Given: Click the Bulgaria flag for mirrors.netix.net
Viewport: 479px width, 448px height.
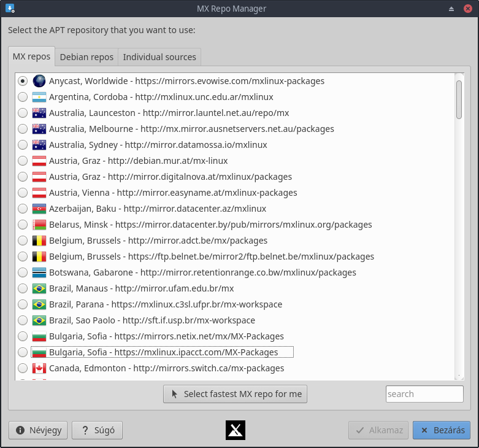Looking at the screenshot, I should pos(39,336).
